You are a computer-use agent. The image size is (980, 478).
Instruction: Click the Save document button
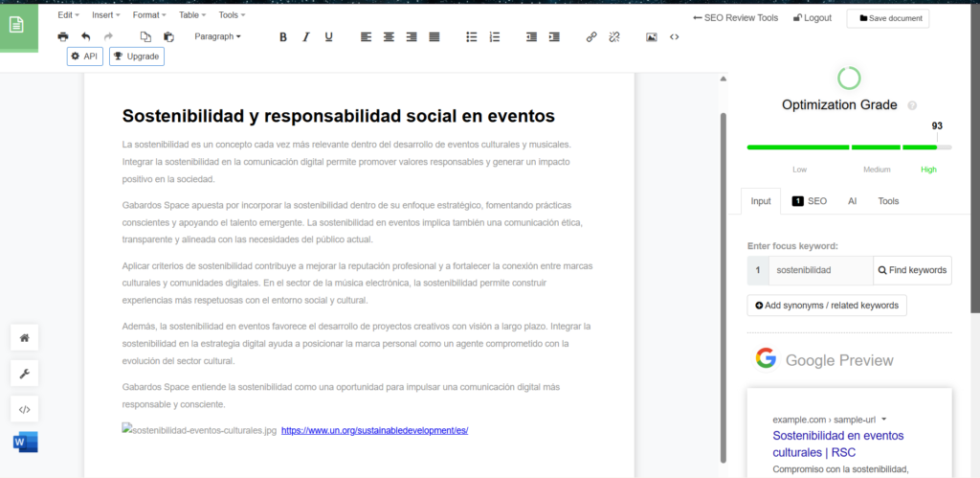(x=887, y=18)
